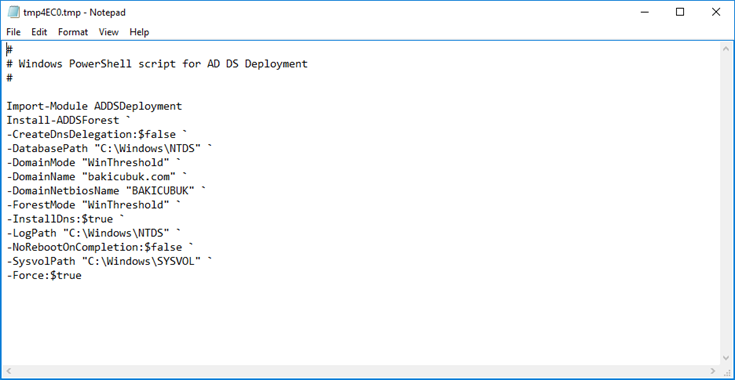Open the Edit menu

coord(39,32)
